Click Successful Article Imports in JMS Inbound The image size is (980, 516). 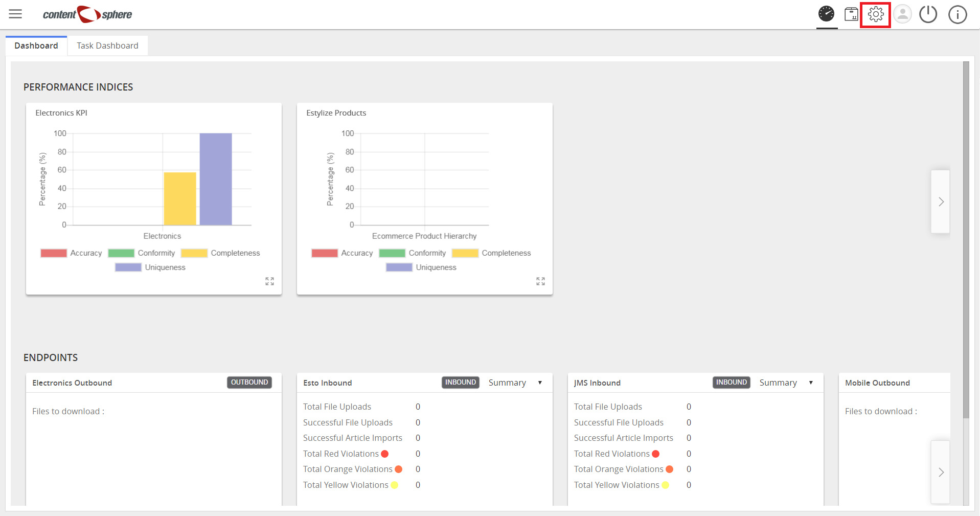coord(624,438)
